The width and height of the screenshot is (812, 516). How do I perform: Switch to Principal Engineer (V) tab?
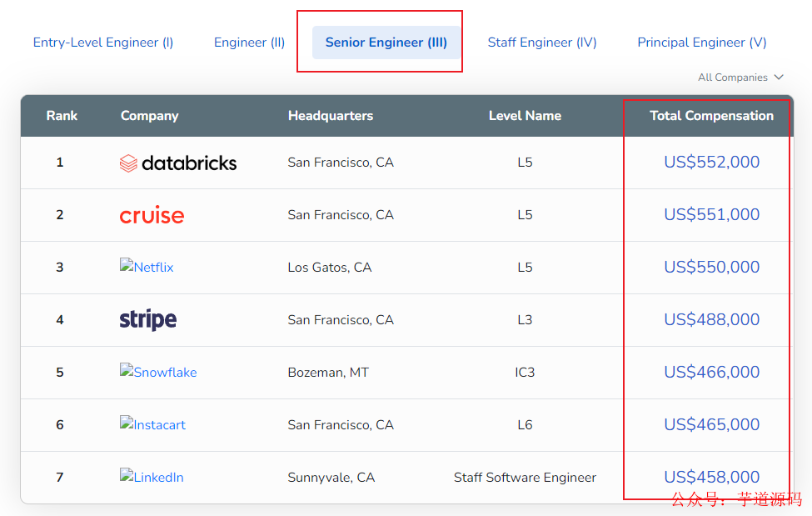coord(702,43)
